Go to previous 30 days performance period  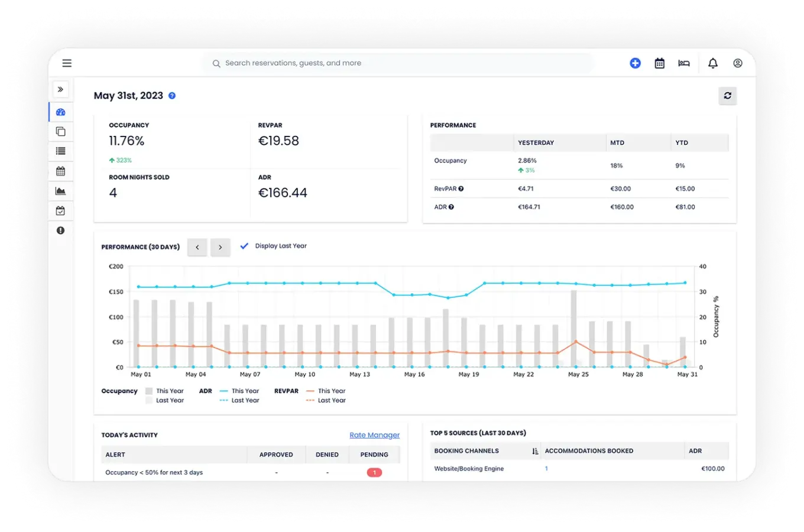197,247
